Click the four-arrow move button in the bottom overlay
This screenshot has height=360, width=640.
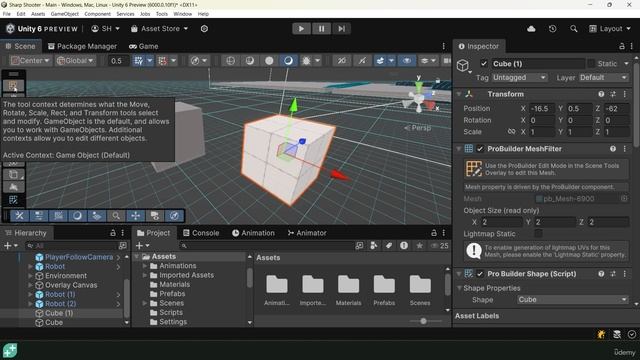pyautogui.click(x=136, y=215)
